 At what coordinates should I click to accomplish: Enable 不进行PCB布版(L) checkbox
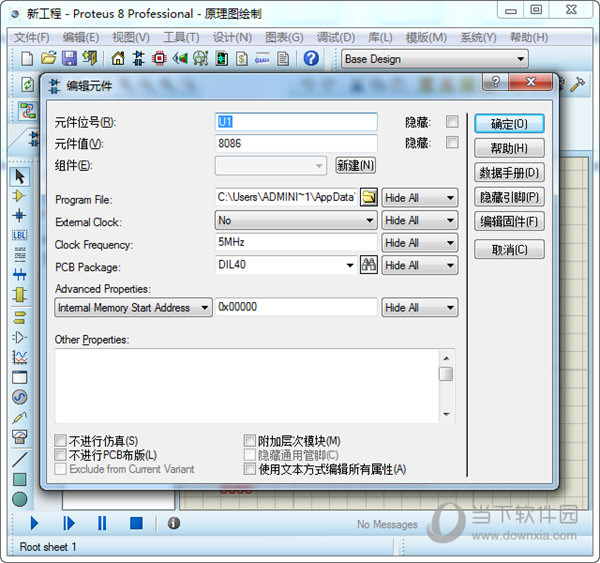click(x=60, y=455)
